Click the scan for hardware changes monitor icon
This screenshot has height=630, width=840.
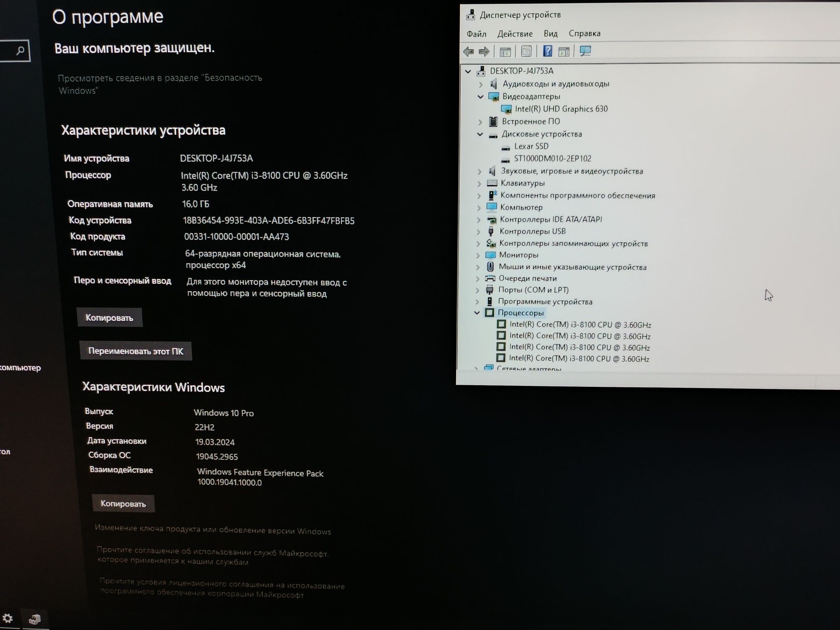pyautogui.click(x=585, y=51)
